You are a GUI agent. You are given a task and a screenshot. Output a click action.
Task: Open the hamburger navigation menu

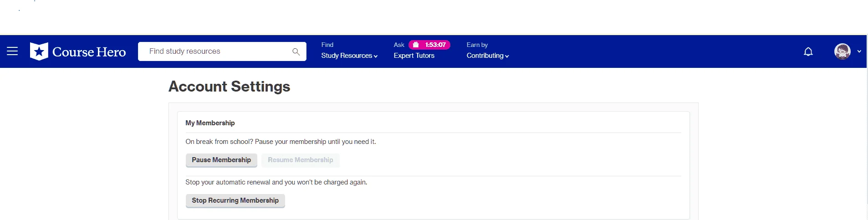12,51
